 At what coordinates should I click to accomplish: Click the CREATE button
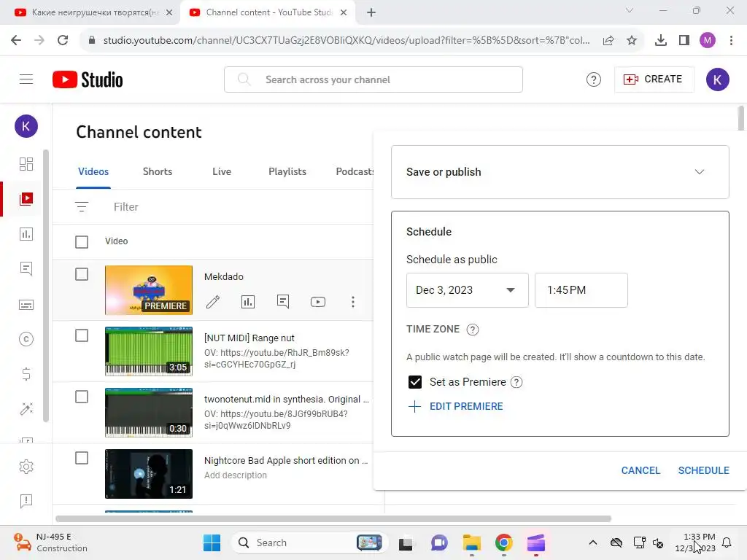(654, 79)
